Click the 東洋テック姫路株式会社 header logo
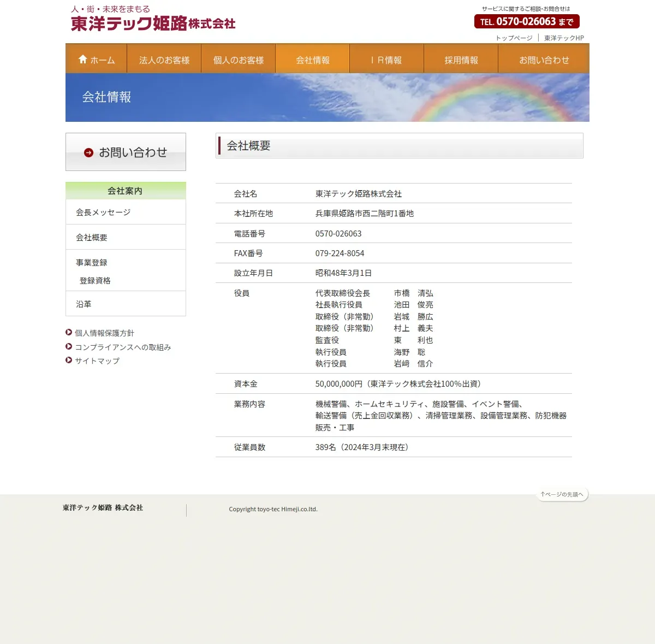The width and height of the screenshot is (655, 644). coord(153,23)
